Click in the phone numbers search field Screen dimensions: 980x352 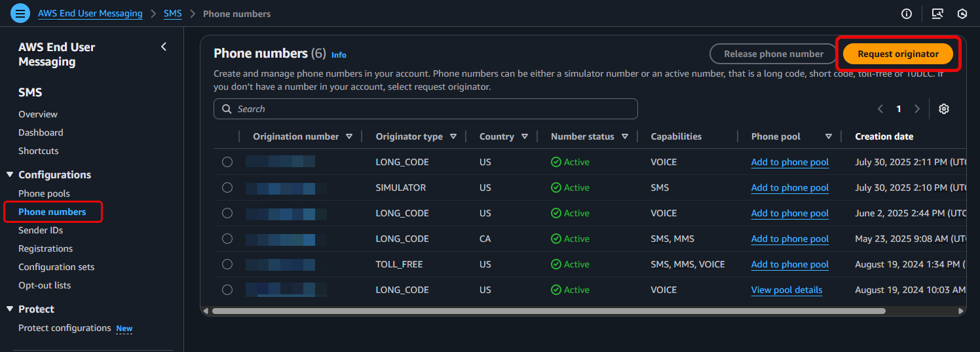(x=426, y=109)
